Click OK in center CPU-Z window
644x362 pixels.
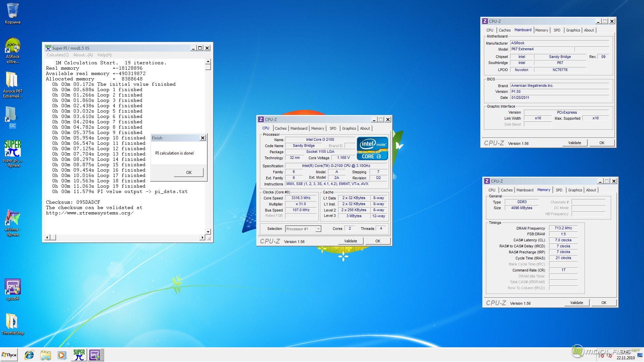378,241
